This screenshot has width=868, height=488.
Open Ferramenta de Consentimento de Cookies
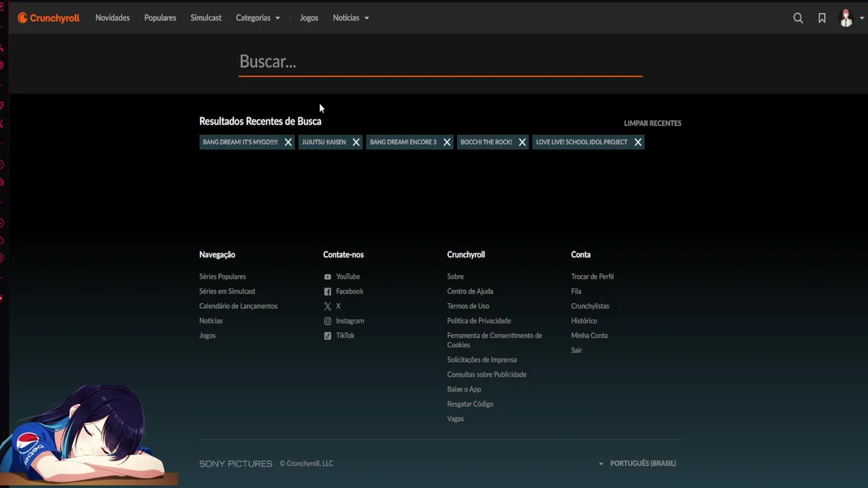(494, 340)
